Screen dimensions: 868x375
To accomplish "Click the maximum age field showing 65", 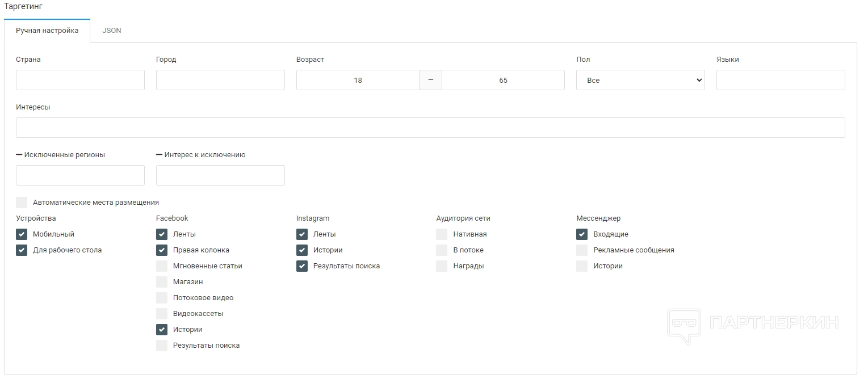I will point(503,80).
